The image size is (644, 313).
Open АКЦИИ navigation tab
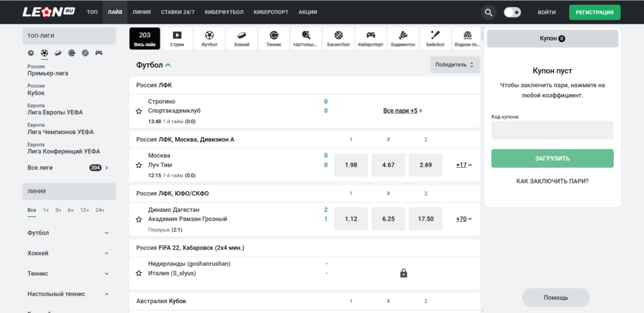tap(308, 13)
